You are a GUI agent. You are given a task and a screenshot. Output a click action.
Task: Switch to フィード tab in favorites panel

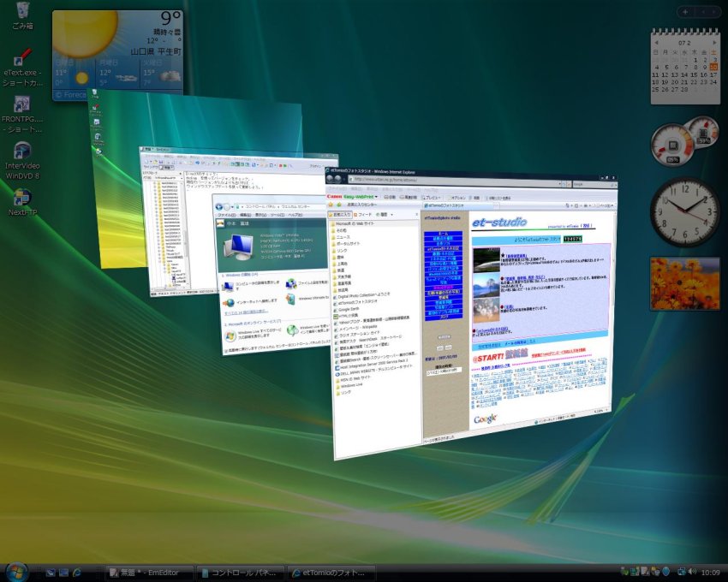click(362, 215)
